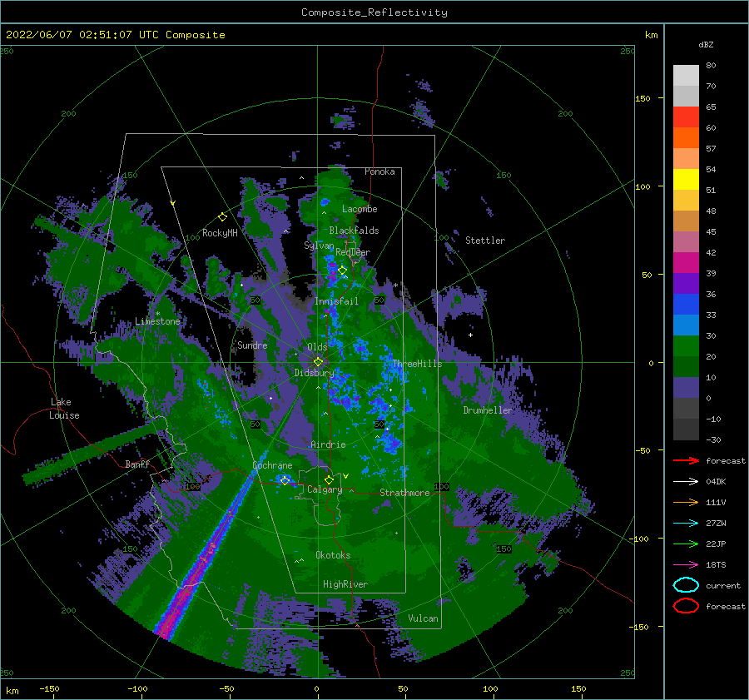Click the white plus marker east of ThreeHills

pyautogui.click(x=470, y=335)
